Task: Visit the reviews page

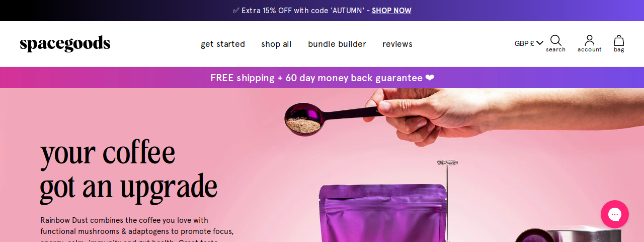Action: pos(397,44)
